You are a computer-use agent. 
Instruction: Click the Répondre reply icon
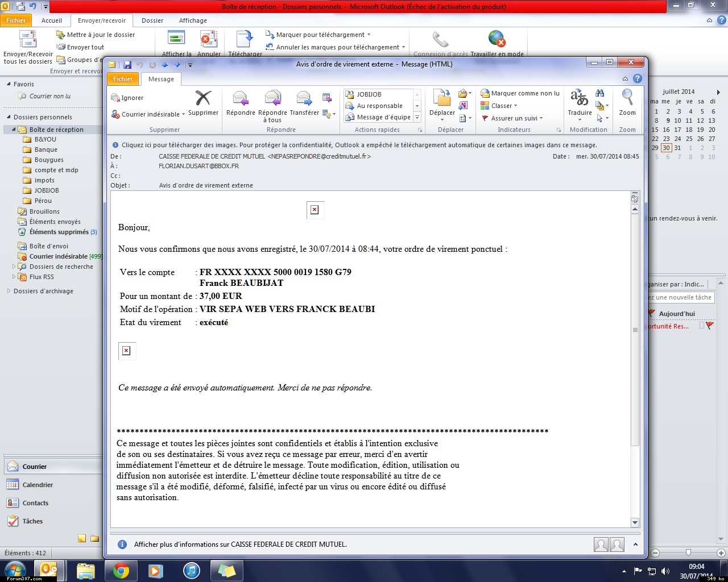(x=241, y=99)
